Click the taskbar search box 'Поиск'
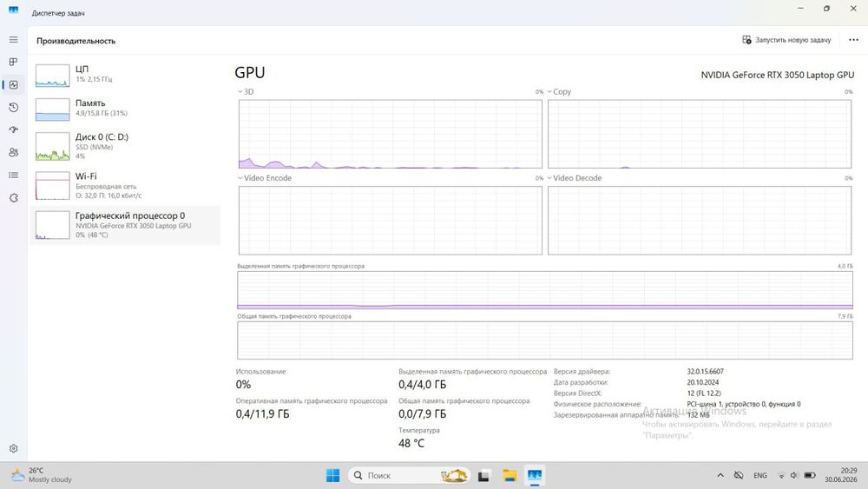 (409, 475)
